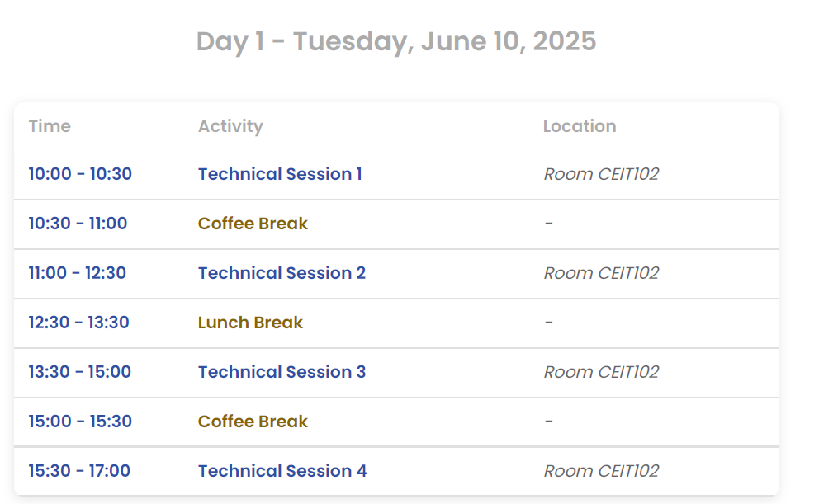Select the Lunch Break activity

coord(250,323)
